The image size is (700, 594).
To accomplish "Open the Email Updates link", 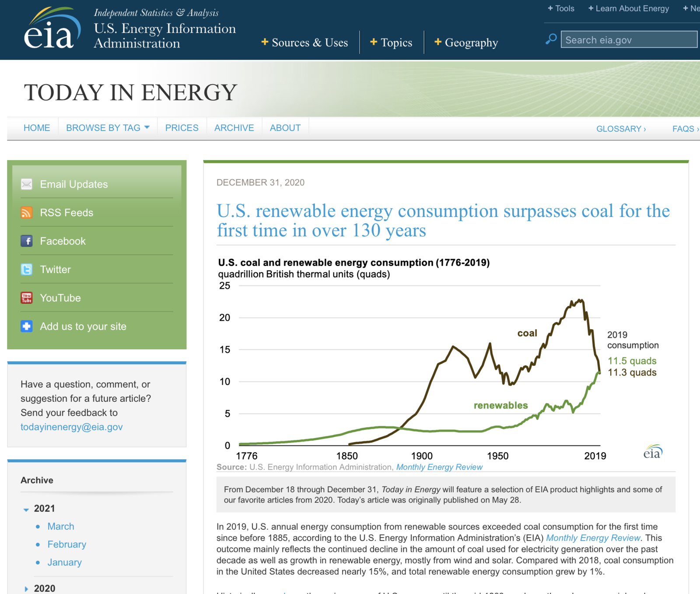I will coord(73,184).
